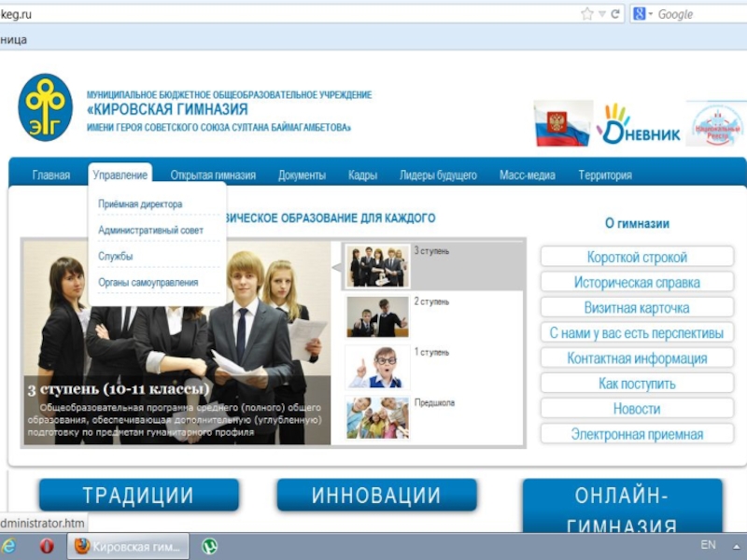Open the Russian flag emblem banner
The height and width of the screenshot is (560, 747).
pyautogui.click(x=563, y=123)
